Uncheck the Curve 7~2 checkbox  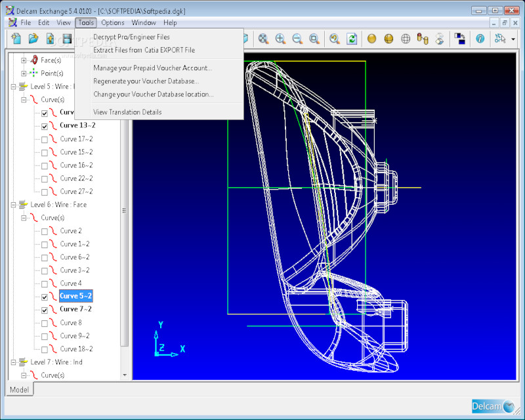click(45, 310)
